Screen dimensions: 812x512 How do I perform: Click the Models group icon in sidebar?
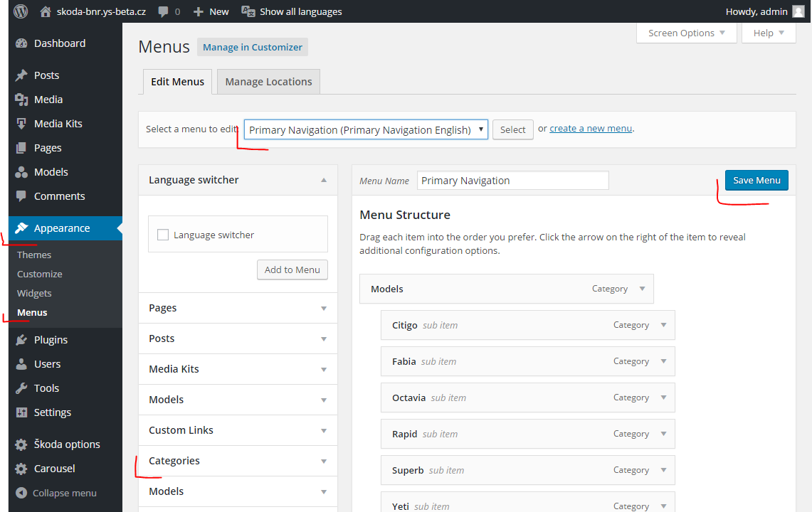[21, 172]
